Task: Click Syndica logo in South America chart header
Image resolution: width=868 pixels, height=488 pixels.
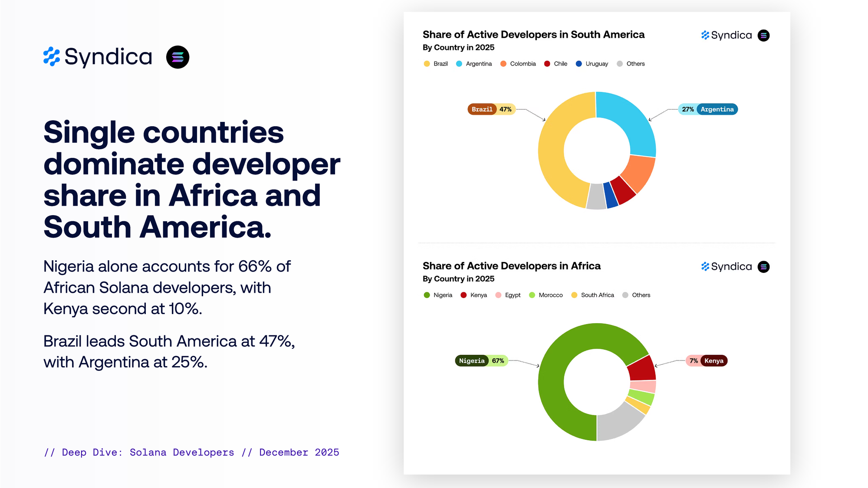Action: click(x=727, y=35)
